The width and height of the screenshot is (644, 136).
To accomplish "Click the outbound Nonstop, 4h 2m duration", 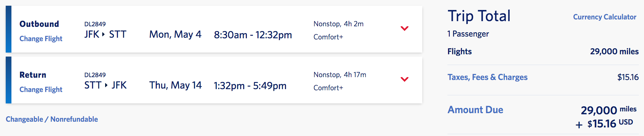I will pyautogui.click(x=338, y=24).
